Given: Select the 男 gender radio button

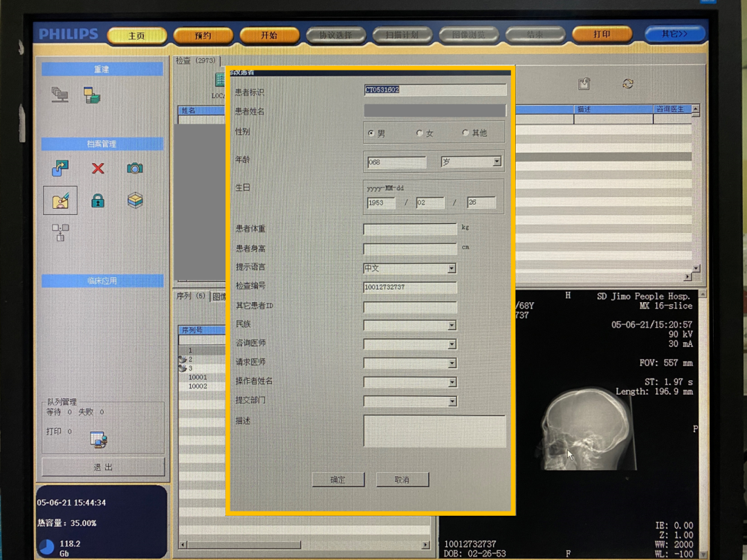Looking at the screenshot, I should [371, 133].
